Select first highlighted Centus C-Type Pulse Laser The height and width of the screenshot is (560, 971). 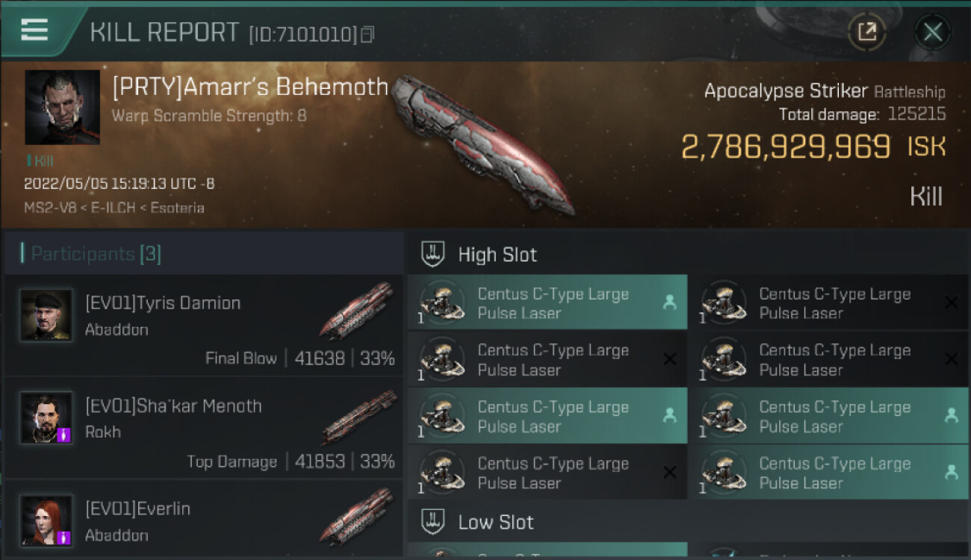(547, 303)
